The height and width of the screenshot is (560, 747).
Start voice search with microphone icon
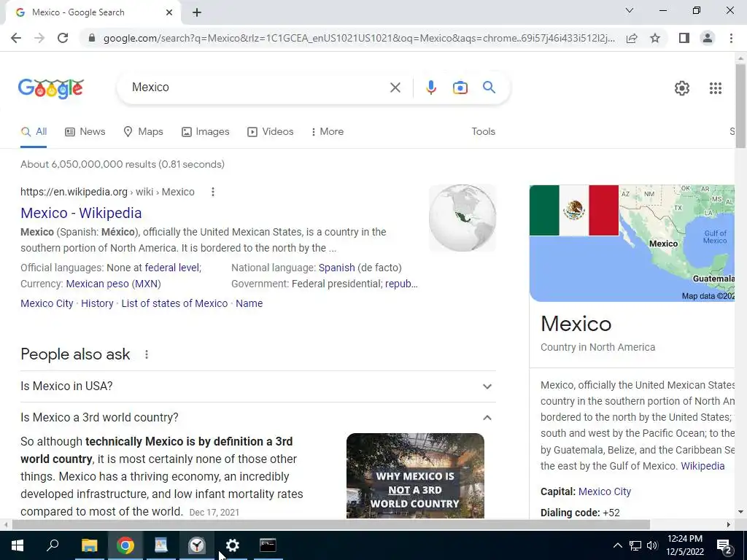point(431,87)
